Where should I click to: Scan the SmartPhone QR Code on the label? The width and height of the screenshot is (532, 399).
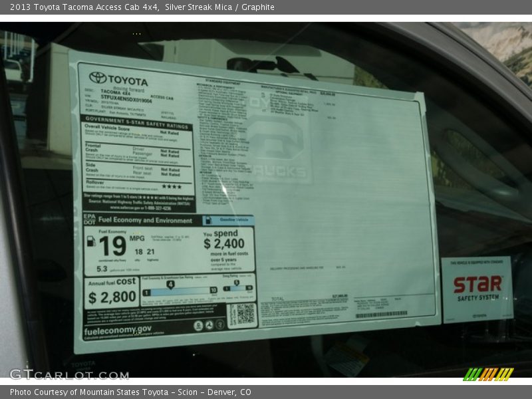(245, 313)
